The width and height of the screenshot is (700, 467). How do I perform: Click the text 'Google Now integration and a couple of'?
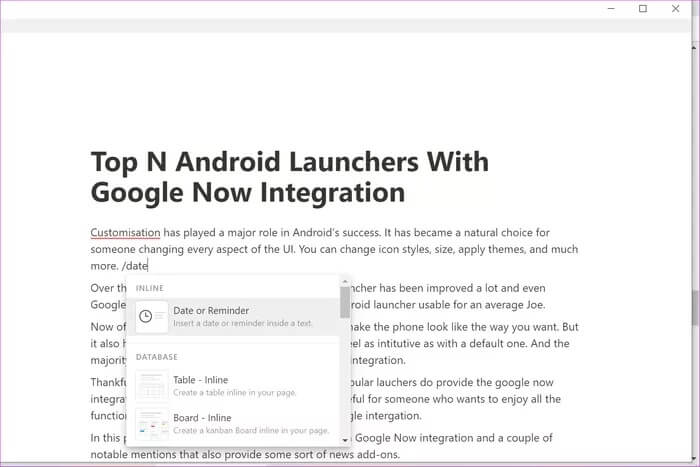tap(454, 438)
